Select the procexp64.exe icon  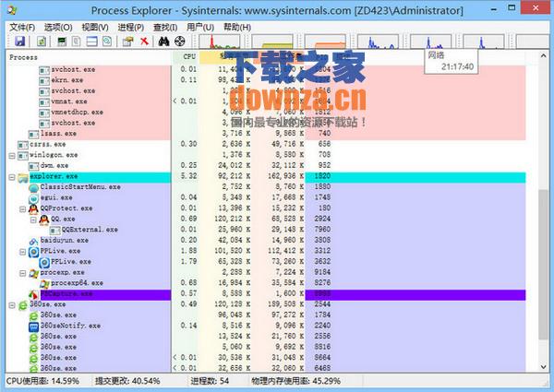[44, 284]
